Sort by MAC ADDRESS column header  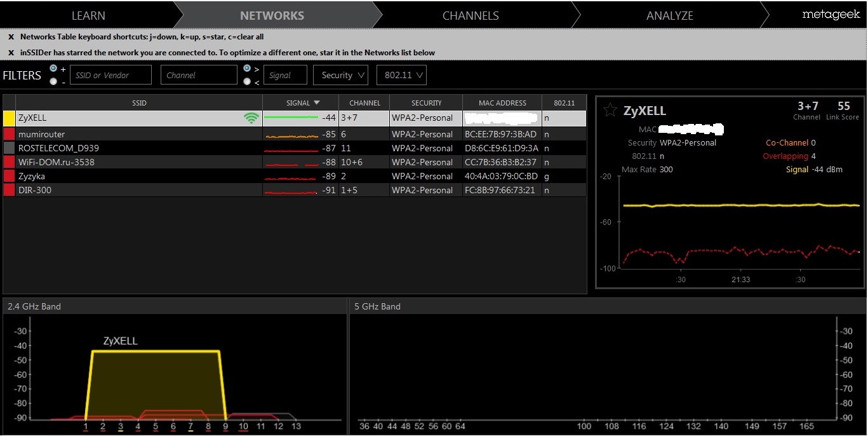point(502,102)
